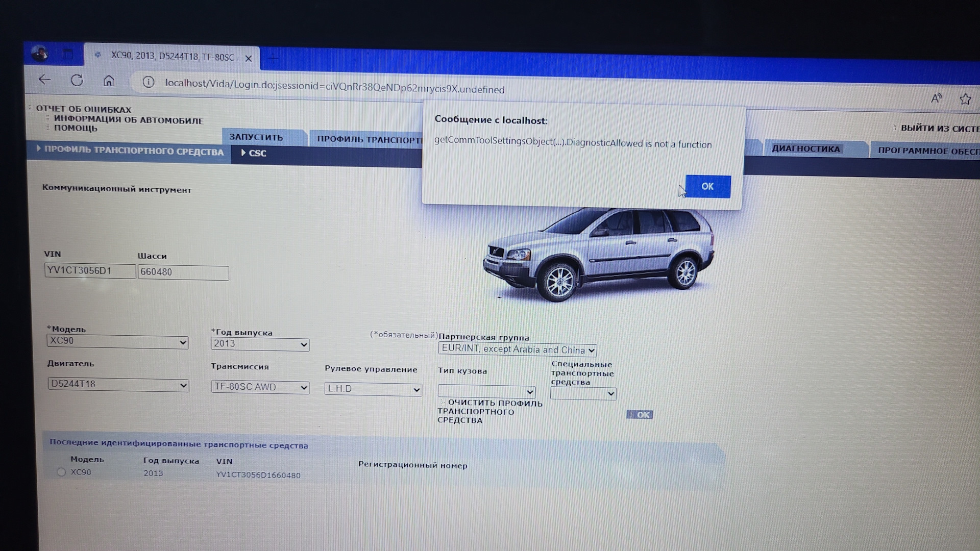This screenshot has height=551, width=980.
Task: Reload the page with refresh icon
Action: click(x=77, y=81)
